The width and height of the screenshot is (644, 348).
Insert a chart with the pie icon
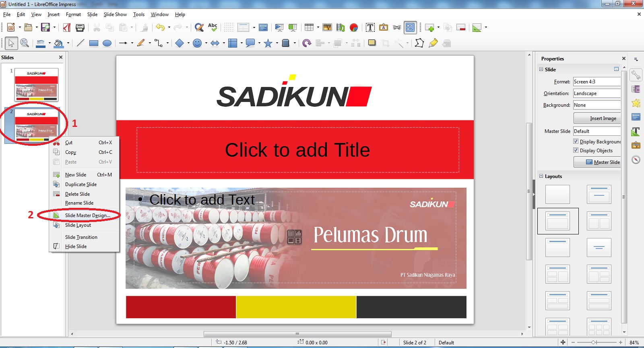354,27
